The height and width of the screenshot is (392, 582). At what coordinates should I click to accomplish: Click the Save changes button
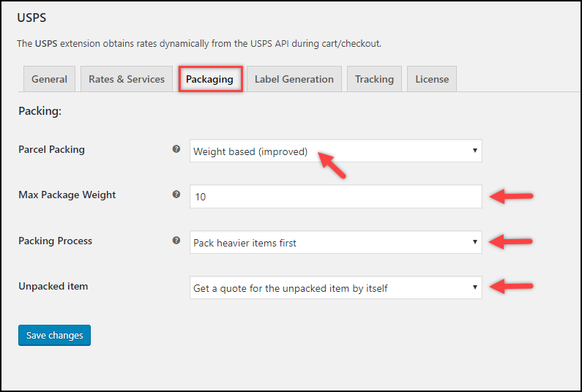pyautogui.click(x=55, y=335)
